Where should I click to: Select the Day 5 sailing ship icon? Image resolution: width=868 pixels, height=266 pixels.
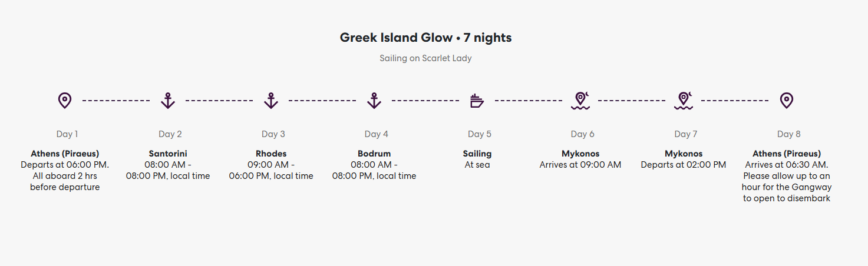coord(477,101)
